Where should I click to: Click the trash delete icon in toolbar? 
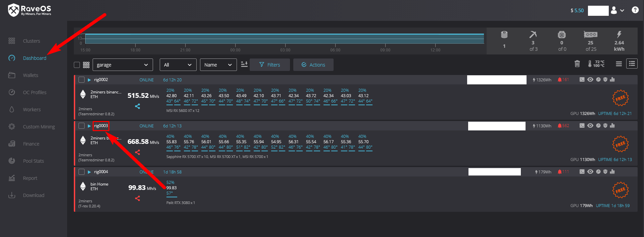point(577,64)
